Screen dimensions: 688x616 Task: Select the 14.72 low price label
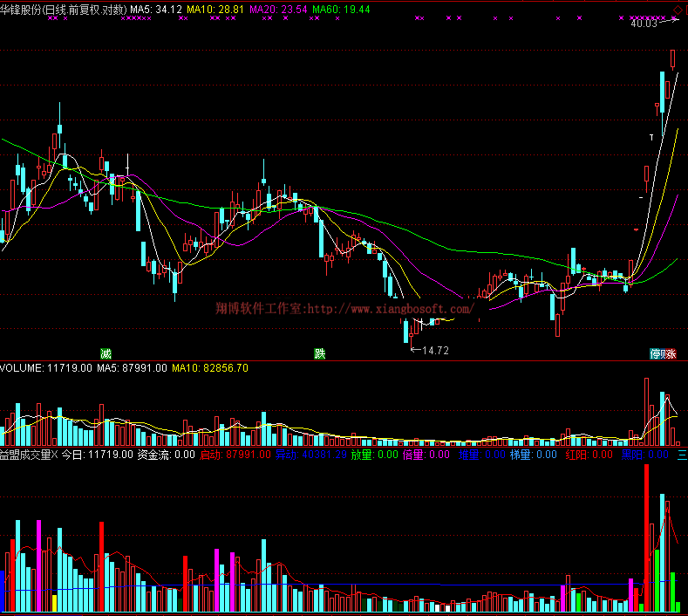point(434,351)
